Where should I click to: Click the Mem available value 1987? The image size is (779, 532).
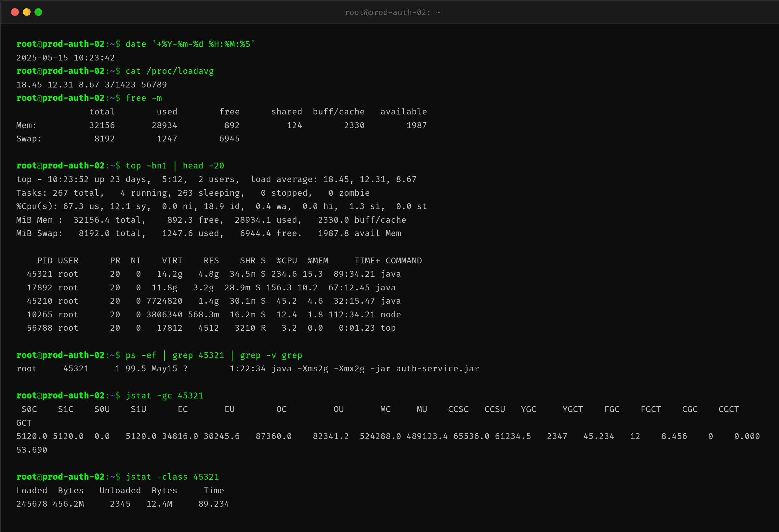click(x=417, y=126)
